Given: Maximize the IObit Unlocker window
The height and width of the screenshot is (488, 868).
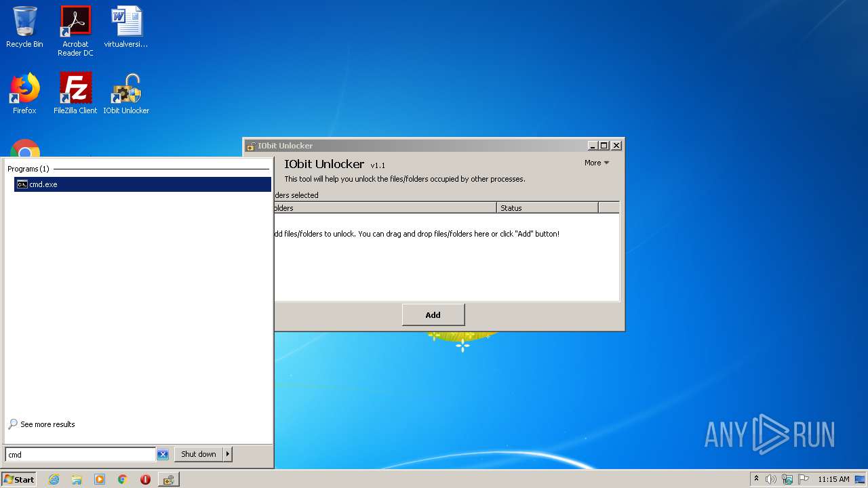Looking at the screenshot, I should [604, 146].
